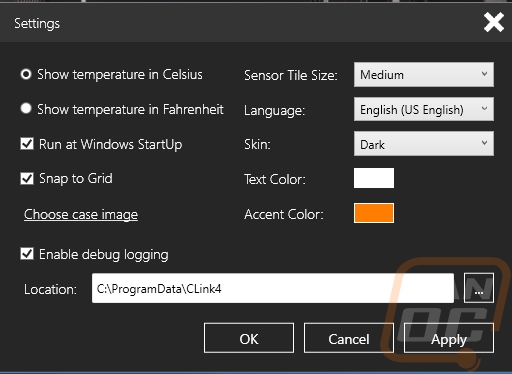
Task: Click the Location path input field
Action: [x=273, y=288]
